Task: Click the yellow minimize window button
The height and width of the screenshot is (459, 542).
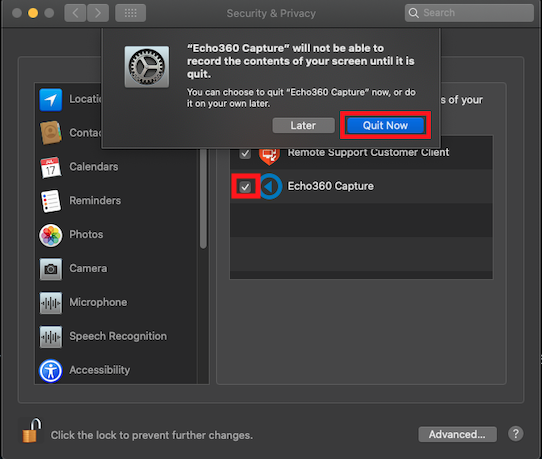Action: point(33,13)
